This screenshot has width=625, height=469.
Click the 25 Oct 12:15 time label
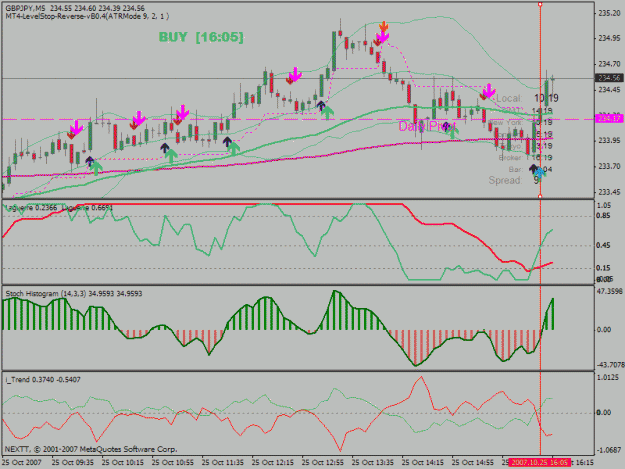pyautogui.click(x=273, y=463)
